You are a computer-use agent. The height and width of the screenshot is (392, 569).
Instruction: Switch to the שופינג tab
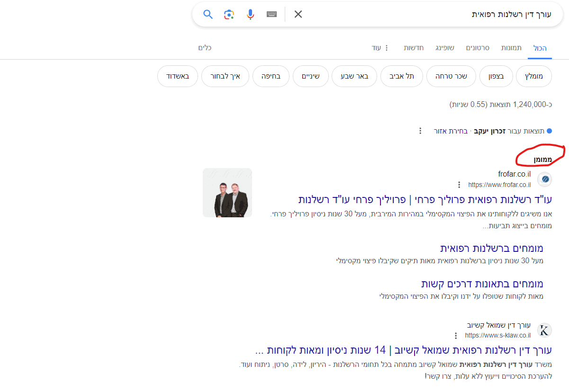445,48
